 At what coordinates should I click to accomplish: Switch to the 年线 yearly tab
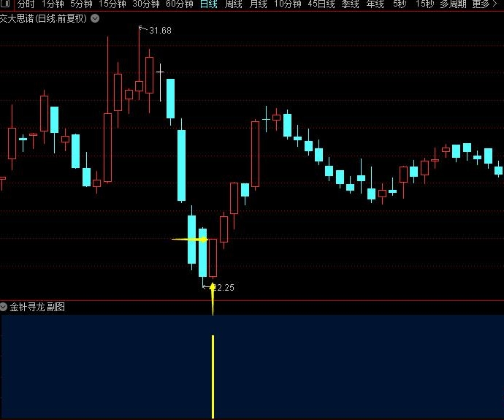tap(375, 4)
